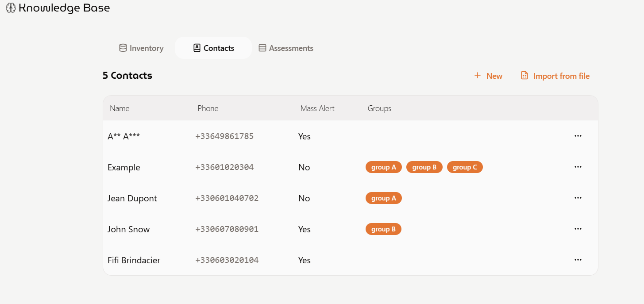Open three-dot menu for Example contact
The width and height of the screenshot is (644, 304).
578,167
